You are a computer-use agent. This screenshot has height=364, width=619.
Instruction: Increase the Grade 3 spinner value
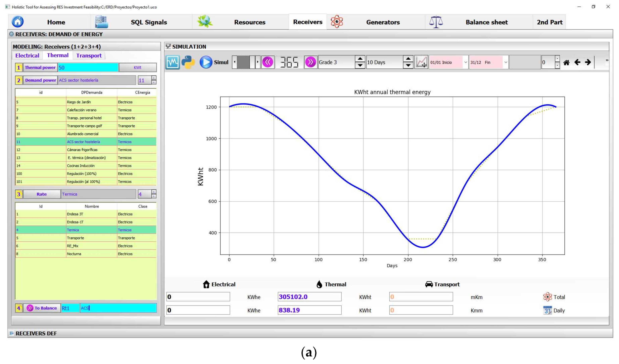[360, 59]
